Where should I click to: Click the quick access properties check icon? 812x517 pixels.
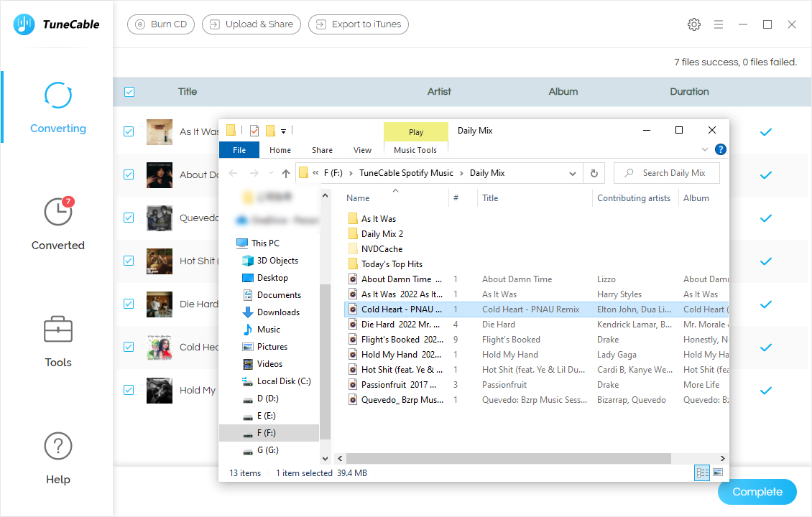point(254,131)
